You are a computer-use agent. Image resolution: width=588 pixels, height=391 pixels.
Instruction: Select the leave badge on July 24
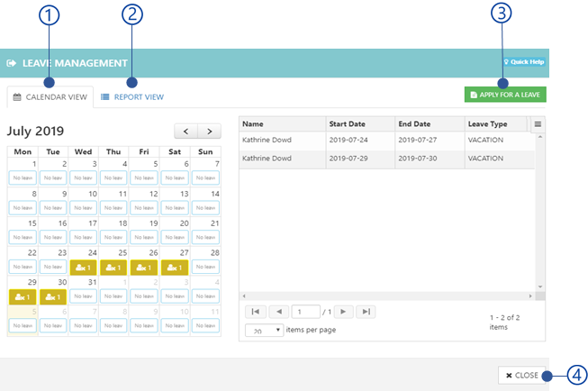(x=83, y=268)
